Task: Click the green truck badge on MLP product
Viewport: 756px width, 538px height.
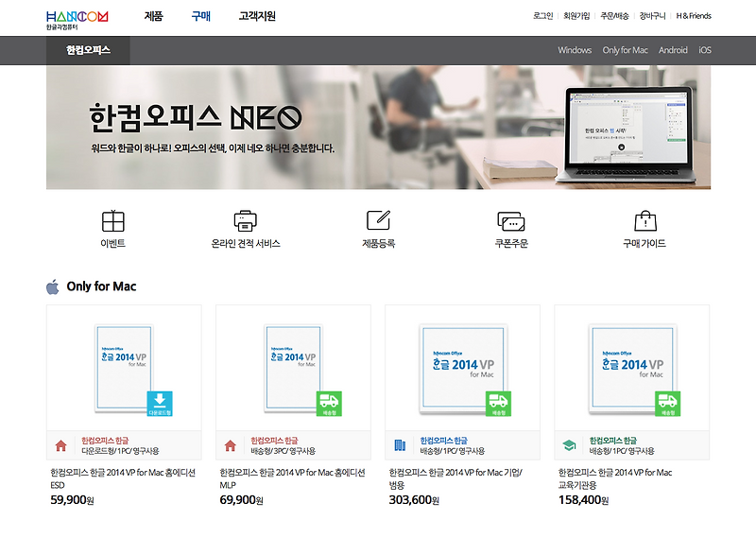Action: pyautogui.click(x=329, y=404)
